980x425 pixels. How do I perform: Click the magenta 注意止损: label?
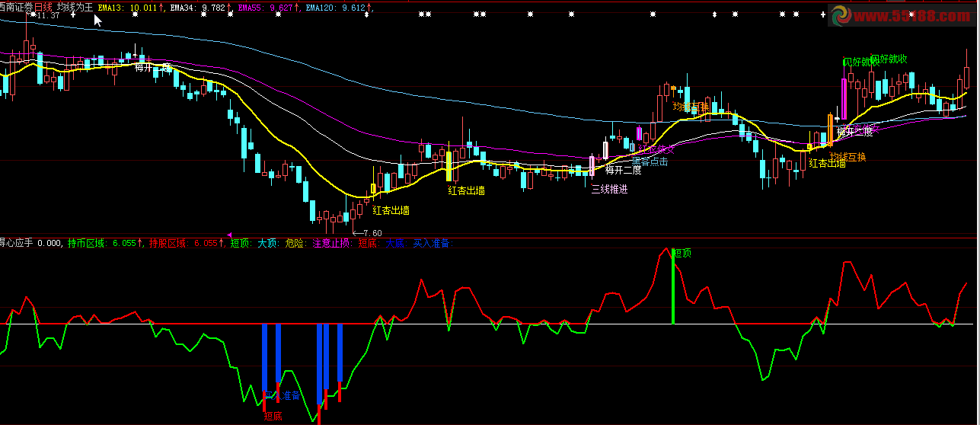point(333,244)
